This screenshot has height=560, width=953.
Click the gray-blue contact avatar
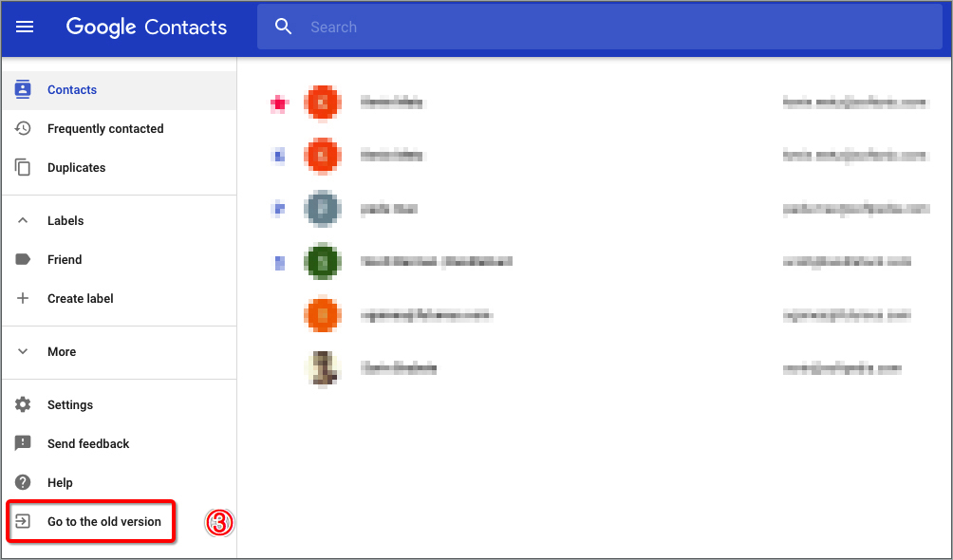(x=323, y=209)
